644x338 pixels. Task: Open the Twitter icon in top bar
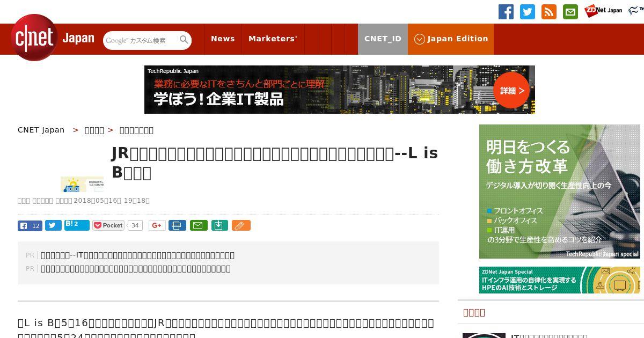coord(528,12)
